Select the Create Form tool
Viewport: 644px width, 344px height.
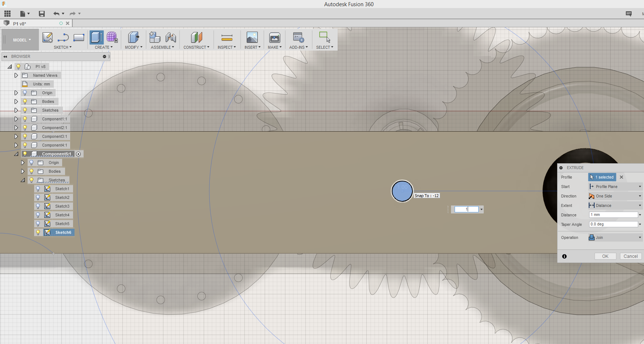[112, 37]
